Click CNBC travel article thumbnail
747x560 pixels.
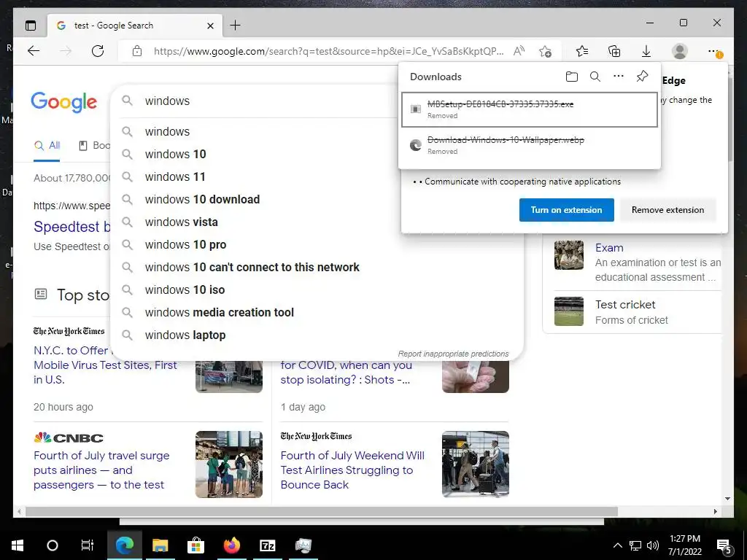click(x=228, y=464)
